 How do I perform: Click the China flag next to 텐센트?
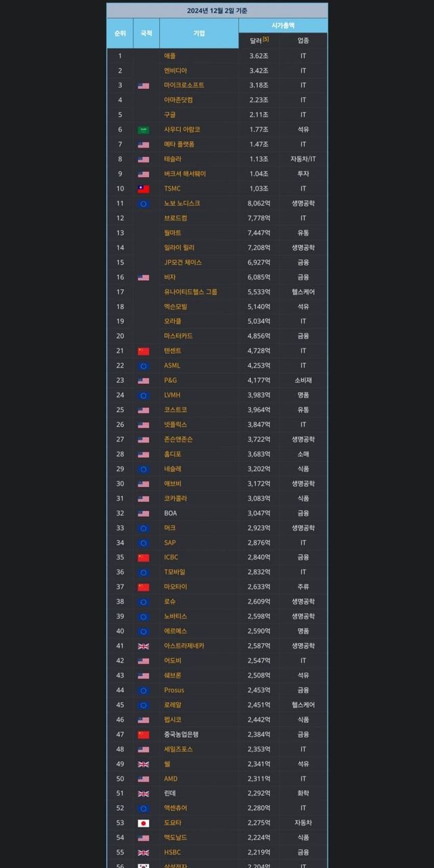(143, 351)
